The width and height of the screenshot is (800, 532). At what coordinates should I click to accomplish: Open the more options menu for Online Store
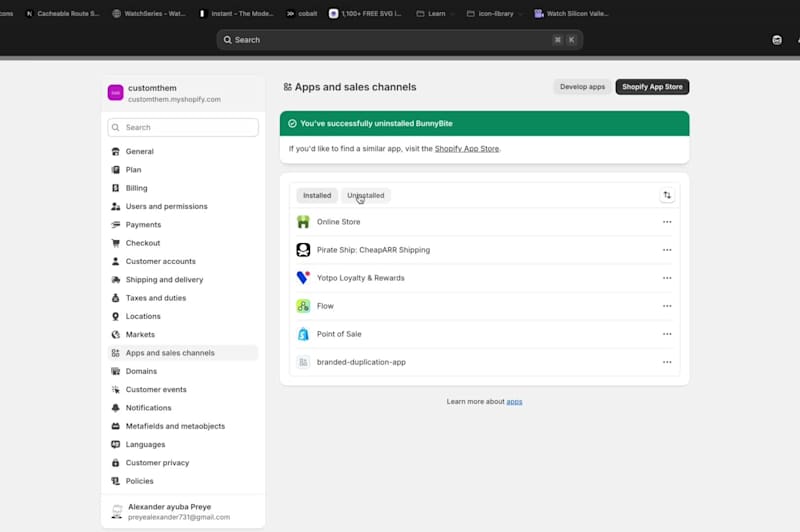(667, 222)
